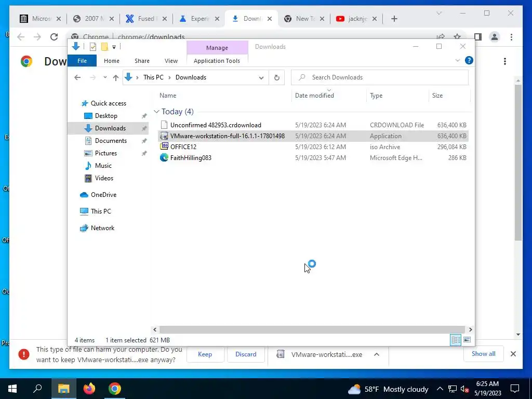
Task: Expand the ribbon with the chevron
Action: (x=457, y=60)
